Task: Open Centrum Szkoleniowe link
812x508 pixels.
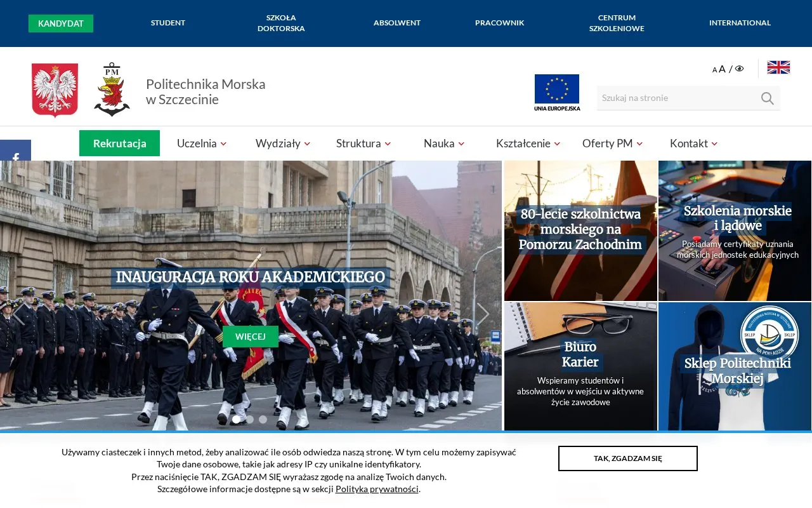Action: pos(617,23)
